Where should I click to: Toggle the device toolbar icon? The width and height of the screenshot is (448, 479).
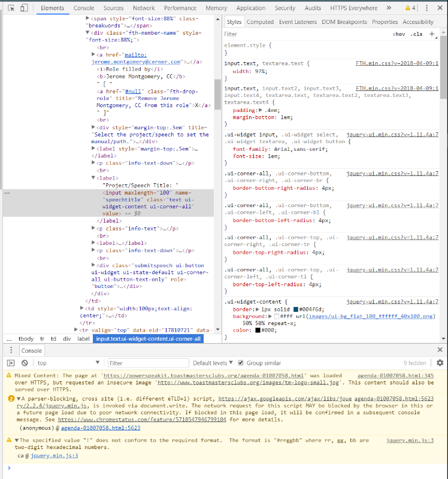coord(24,8)
